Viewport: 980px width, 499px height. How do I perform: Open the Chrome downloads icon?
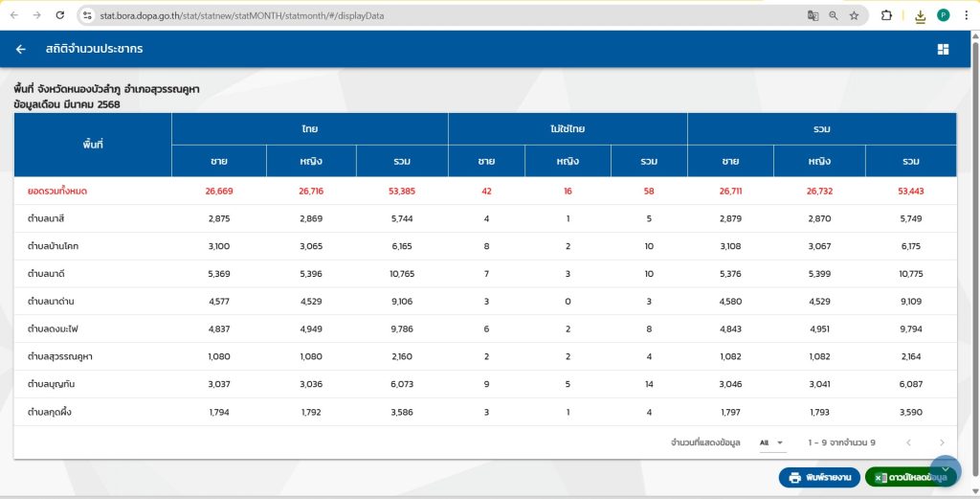click(920, 15)
